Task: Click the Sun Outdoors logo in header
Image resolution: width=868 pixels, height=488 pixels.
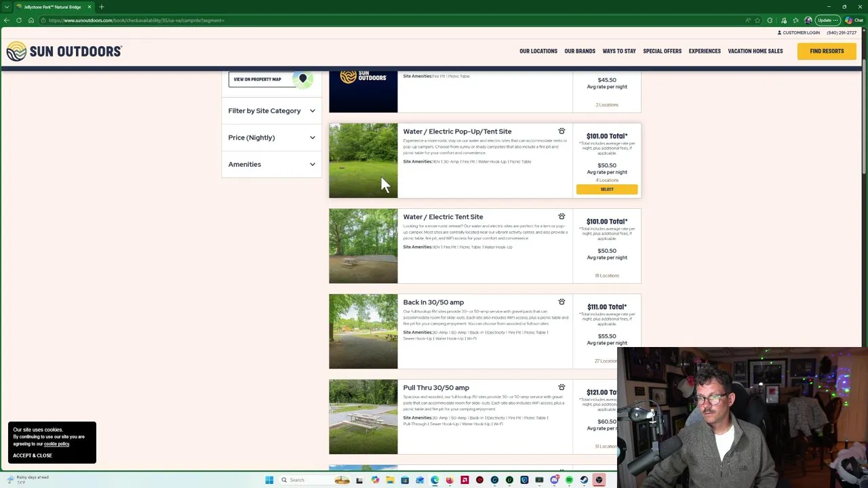Action: click(x=64, y=51)
